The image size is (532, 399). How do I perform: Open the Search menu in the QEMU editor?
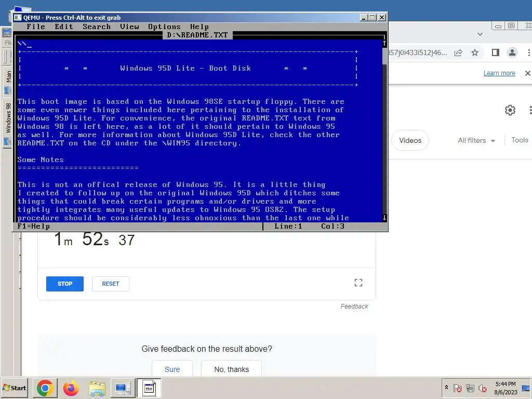tap(97, 26)
